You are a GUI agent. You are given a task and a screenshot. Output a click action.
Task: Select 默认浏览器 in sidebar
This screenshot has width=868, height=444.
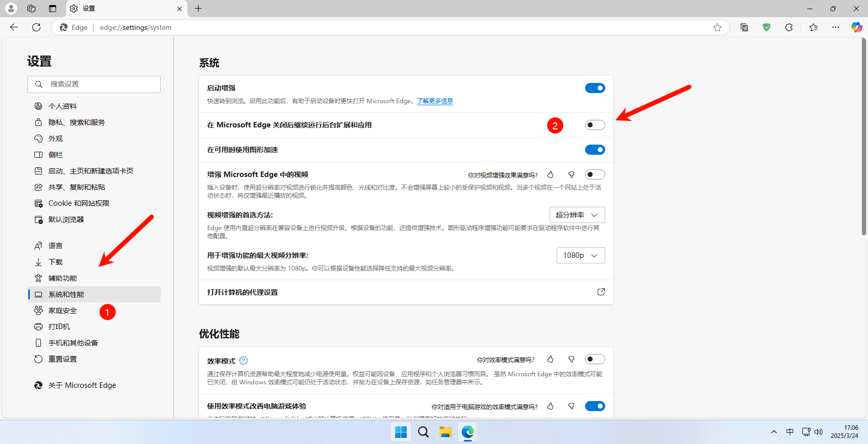94,219
